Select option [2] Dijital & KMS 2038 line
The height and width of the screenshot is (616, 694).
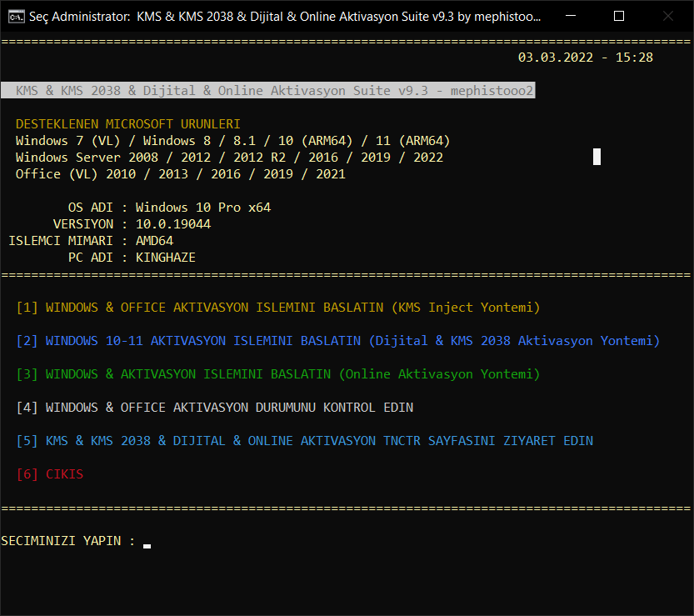337,341
